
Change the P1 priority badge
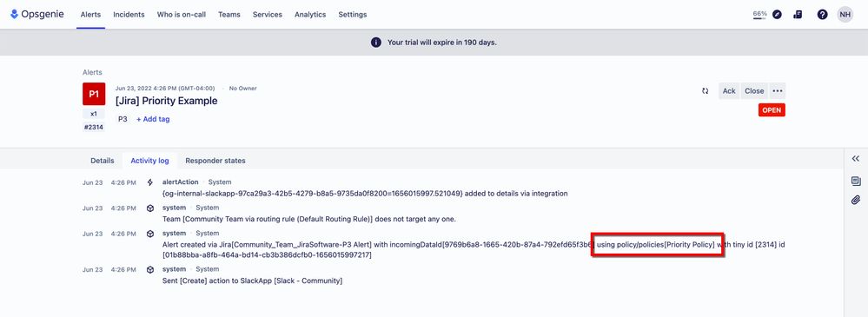click(94, 94)
